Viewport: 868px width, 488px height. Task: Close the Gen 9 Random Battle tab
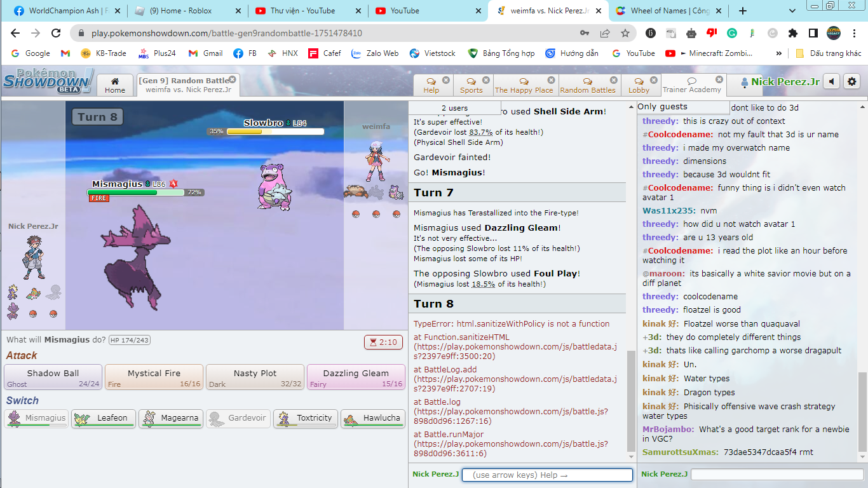click(233, 79)
